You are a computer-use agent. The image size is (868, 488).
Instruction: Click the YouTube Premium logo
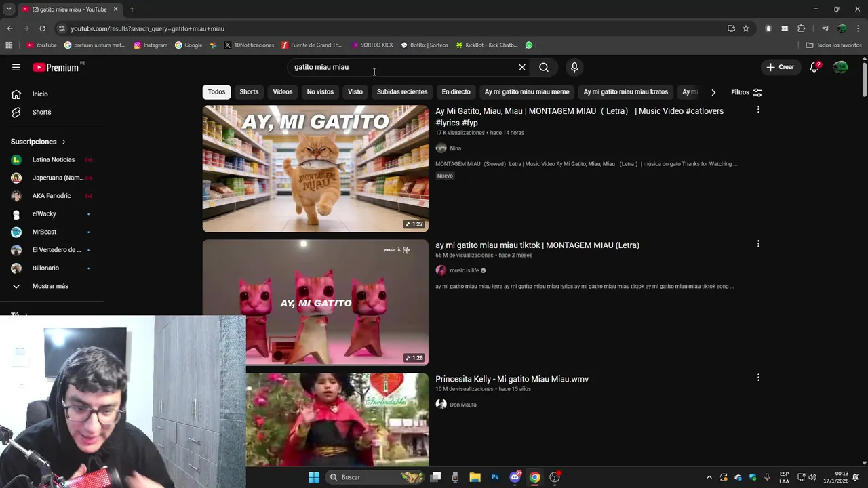pos(56,67)
